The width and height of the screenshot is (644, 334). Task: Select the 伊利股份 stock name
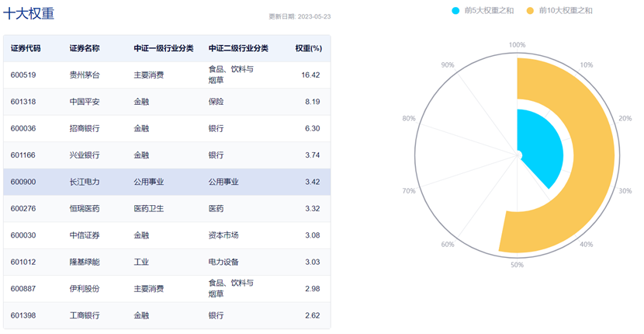point(85,289)
